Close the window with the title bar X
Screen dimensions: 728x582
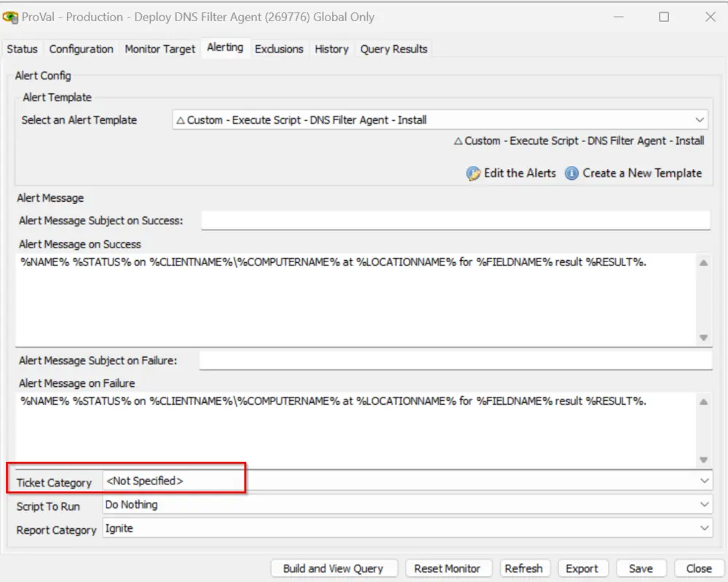[711, 17]
